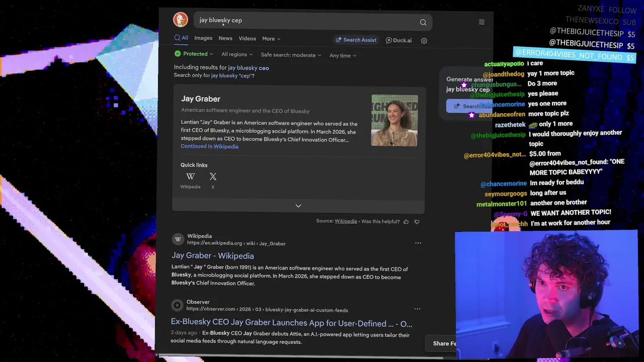
Task: Click the Quick links label
Action: [x=194, y=165]
